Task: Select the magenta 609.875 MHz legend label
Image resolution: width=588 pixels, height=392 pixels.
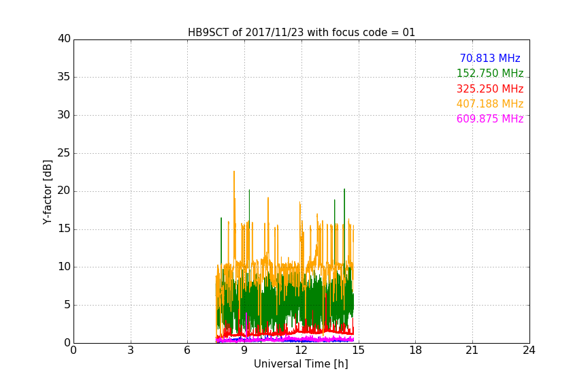Action: tap(490, 118)
